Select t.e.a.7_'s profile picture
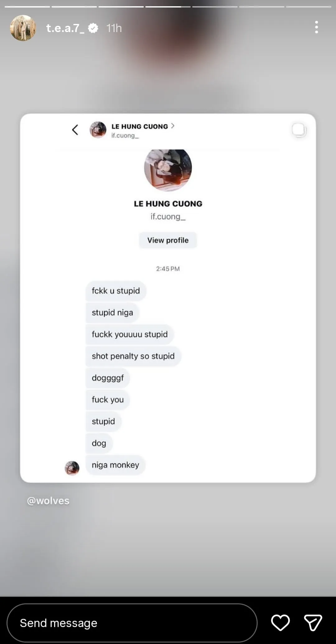336x644 pixels. click(x=23, y=28)
